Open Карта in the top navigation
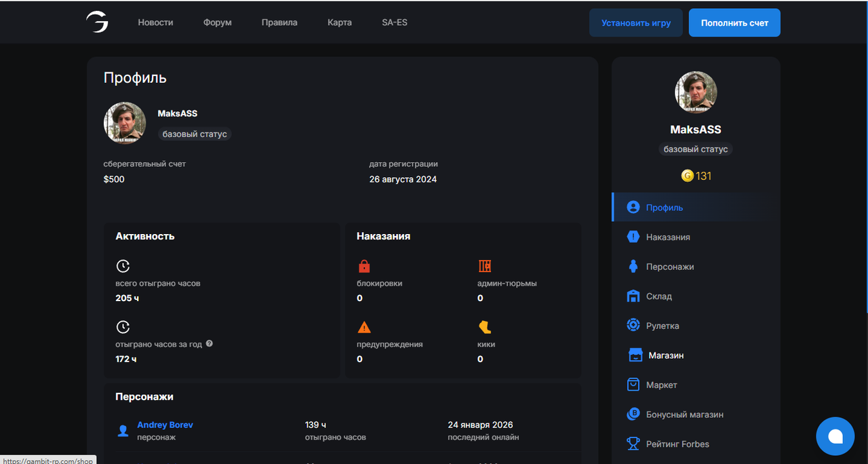Screen dimensions: 868x464 point(340,22)
